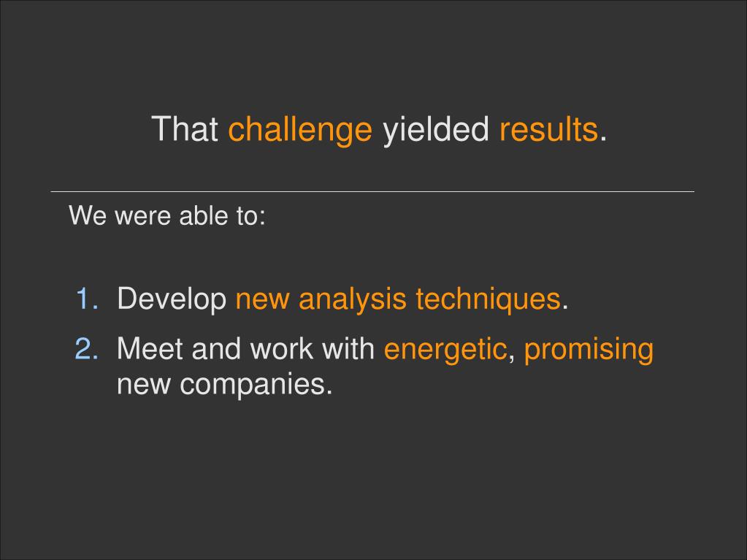Click the word "work" in second item
This screenshot has height=560, width=747.
(281, 348)
